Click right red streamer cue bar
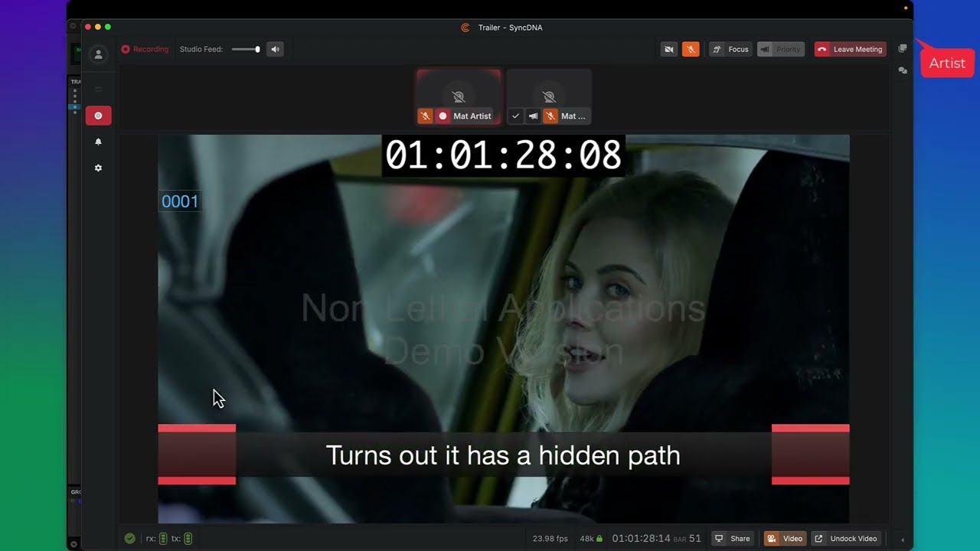This screenshot has height=551, width=980. (x=810, y=455)
